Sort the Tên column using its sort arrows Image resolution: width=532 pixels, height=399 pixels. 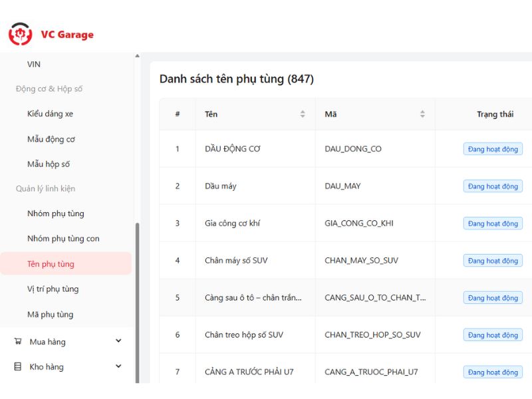point(303,114)
